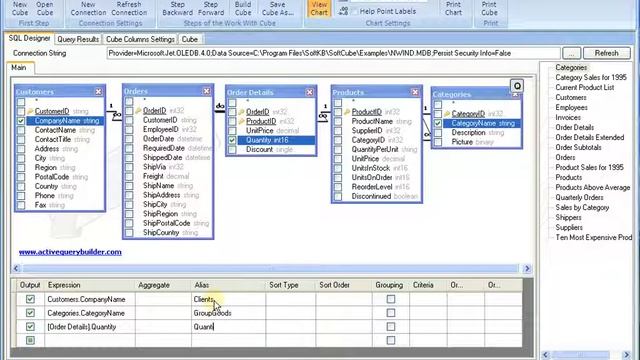The height and width of the screenshot is (360, 640).
Task: Toggle the View Chart button
Action: point(319,9)
